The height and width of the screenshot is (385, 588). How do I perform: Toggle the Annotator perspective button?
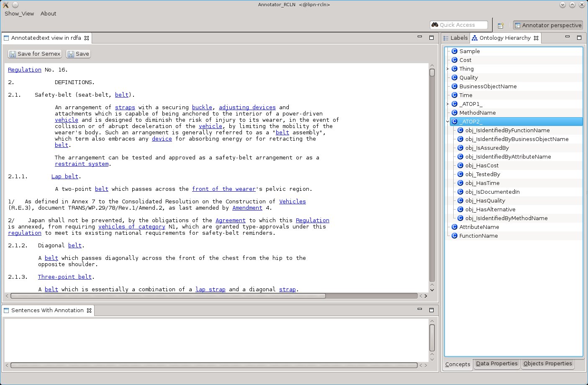[548, 26]
